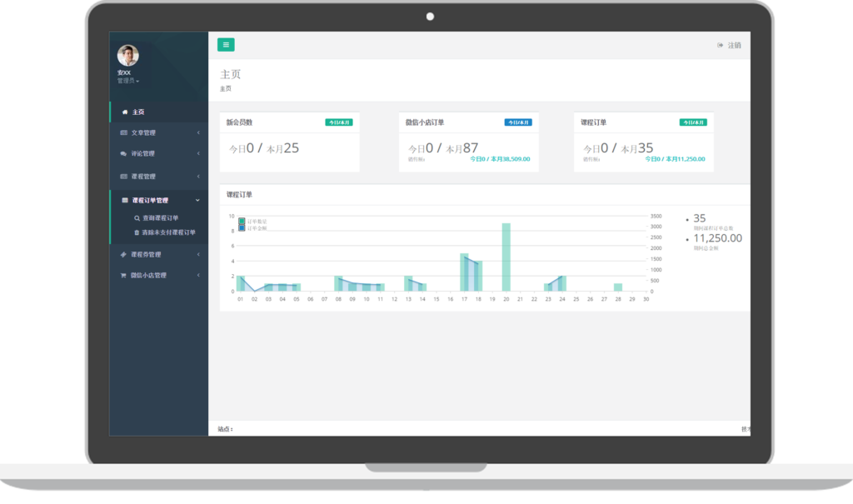The height and width of the screenshot is (504, 853).
Task: Click the tallest chart bar at day 20
Action: coord(506,257)
